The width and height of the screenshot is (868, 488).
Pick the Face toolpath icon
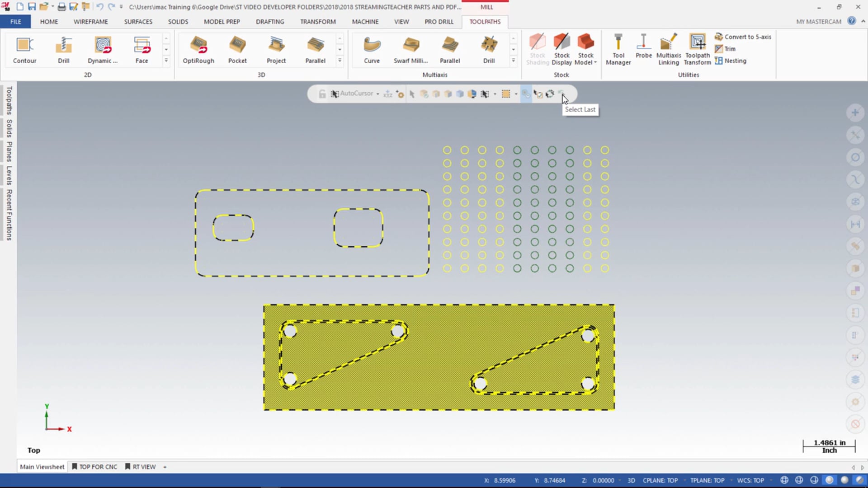(142, 50)
